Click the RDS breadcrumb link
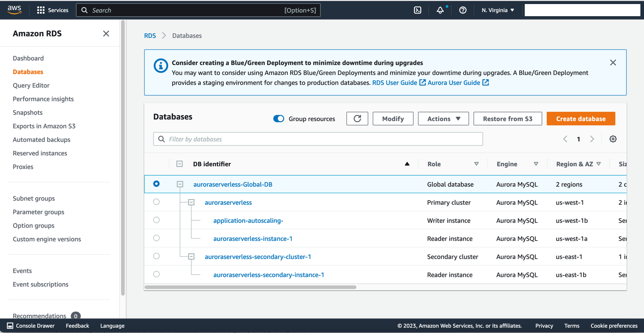Image resolution: width=644 pixels, height=333 pixels. (150, 36)
